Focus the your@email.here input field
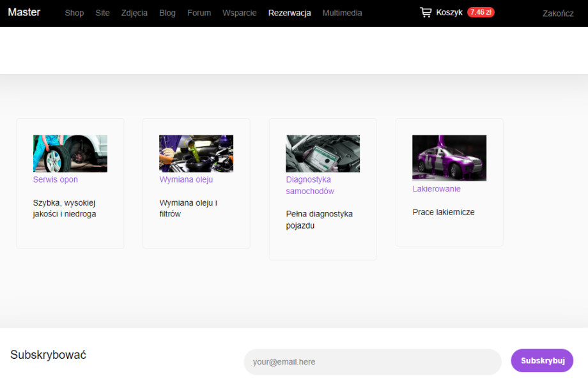Viewport: 588px width, 392px height. (373, 361)
